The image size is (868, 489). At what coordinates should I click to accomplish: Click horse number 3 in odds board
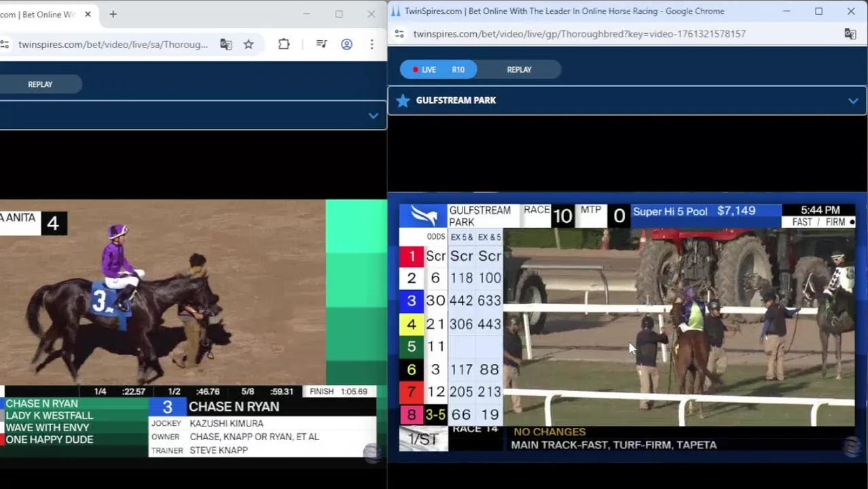pos(411,301)
